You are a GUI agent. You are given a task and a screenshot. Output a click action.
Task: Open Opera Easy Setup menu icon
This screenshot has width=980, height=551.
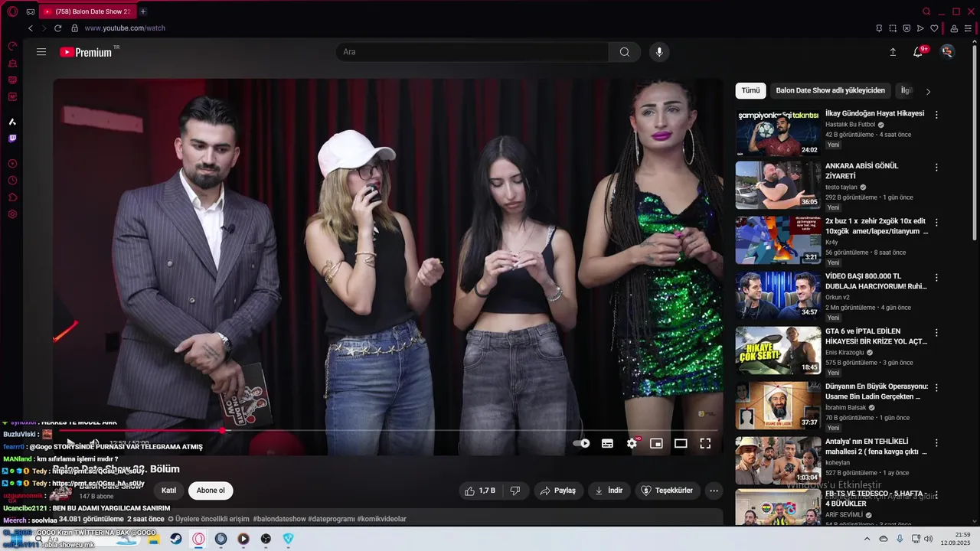point(969,28)
